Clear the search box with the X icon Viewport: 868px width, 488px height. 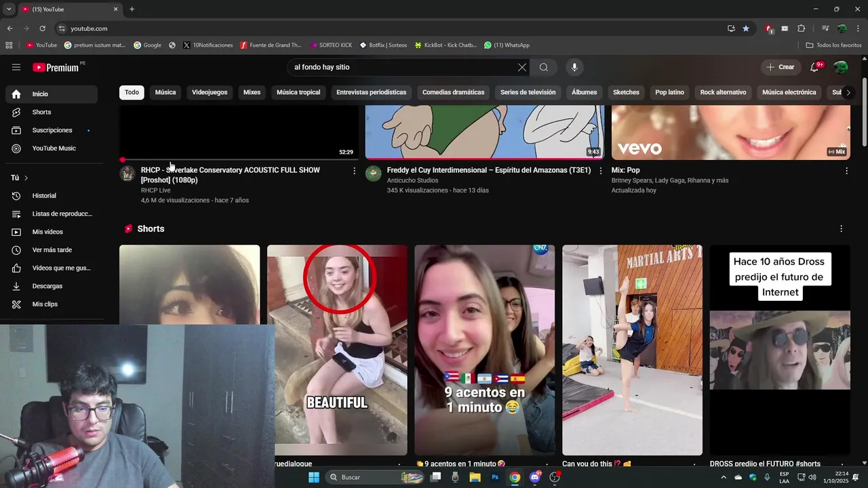click(x=521, y=67)
